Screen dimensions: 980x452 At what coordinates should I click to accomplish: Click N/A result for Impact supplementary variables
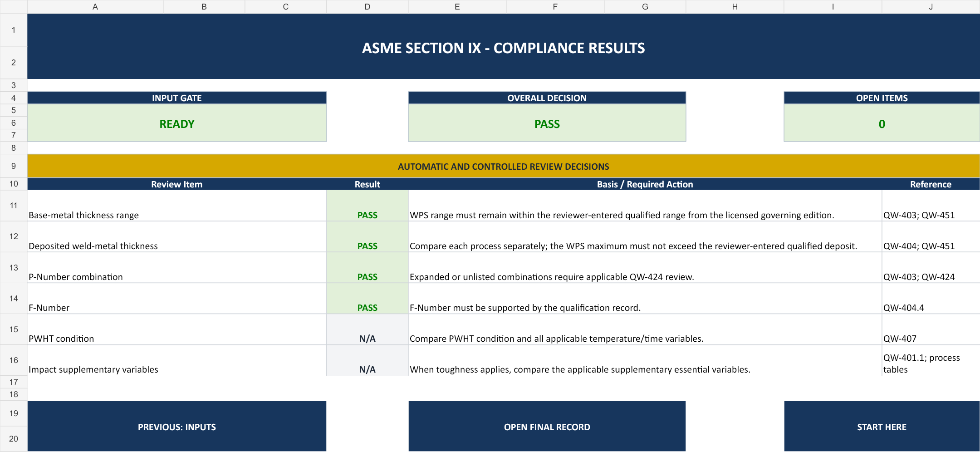[x=367, y=360]
